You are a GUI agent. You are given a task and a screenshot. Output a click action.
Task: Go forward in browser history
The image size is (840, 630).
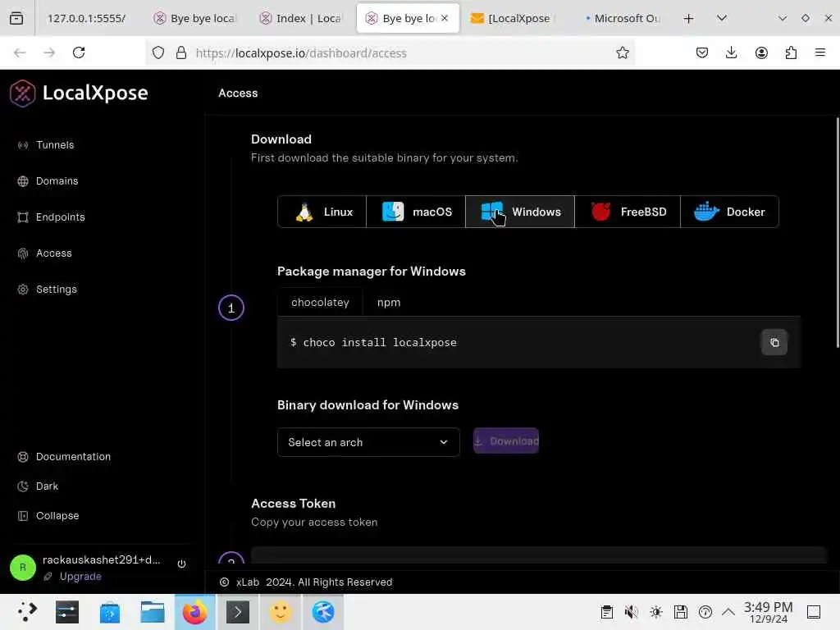coord(49,52)
